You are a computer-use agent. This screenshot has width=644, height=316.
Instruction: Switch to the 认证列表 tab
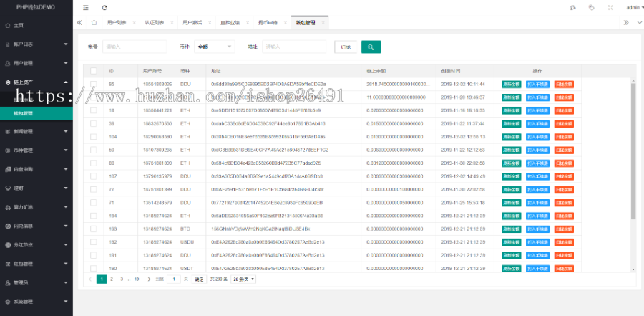(x=155, y=23)
